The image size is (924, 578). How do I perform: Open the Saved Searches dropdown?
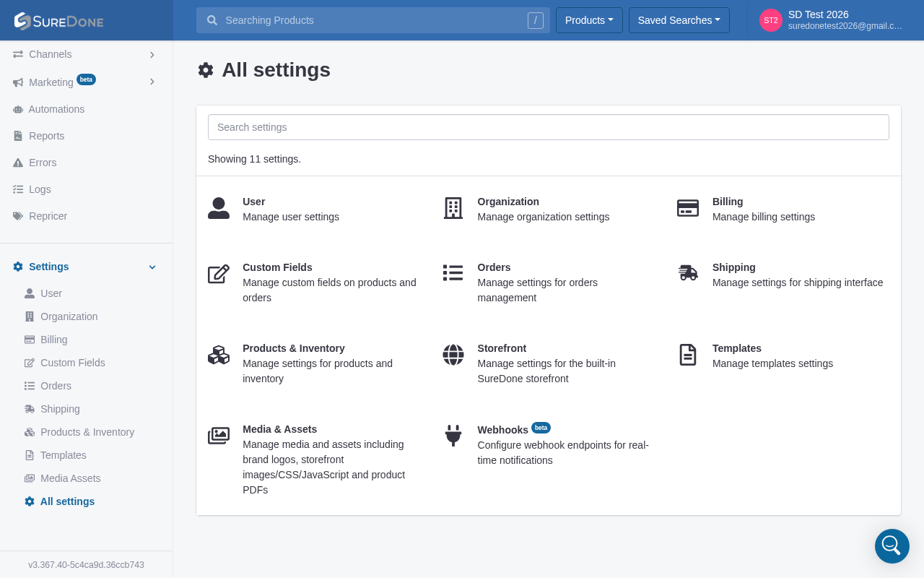679,20
